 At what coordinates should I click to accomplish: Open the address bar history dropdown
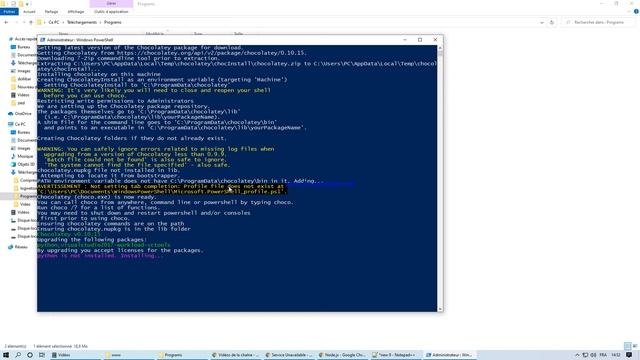(x=542, y=22)
